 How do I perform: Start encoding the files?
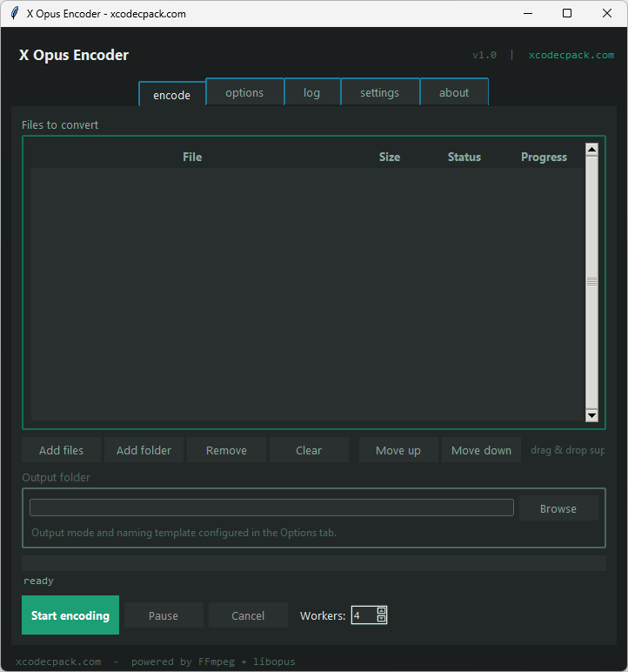(70, 615)
